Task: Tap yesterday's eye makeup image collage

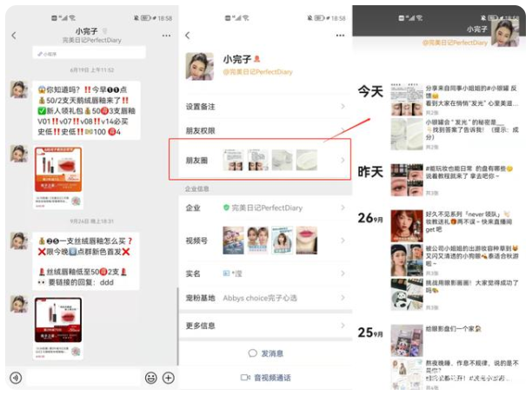Action: coord(407,180)
